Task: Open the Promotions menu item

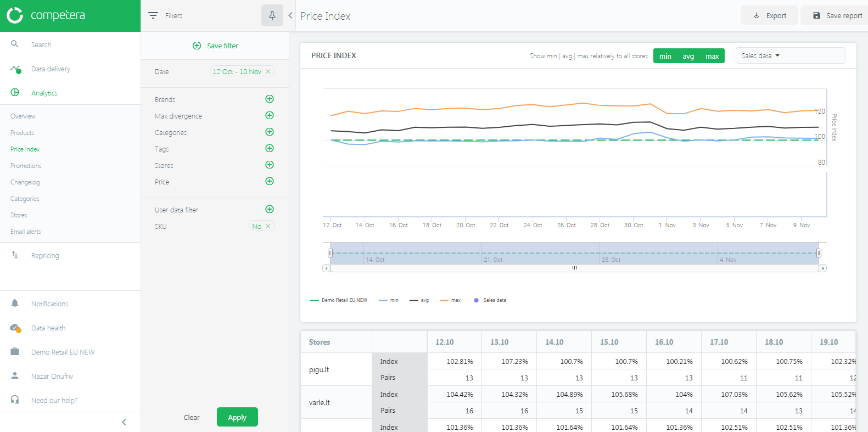Action: (26, 166)
